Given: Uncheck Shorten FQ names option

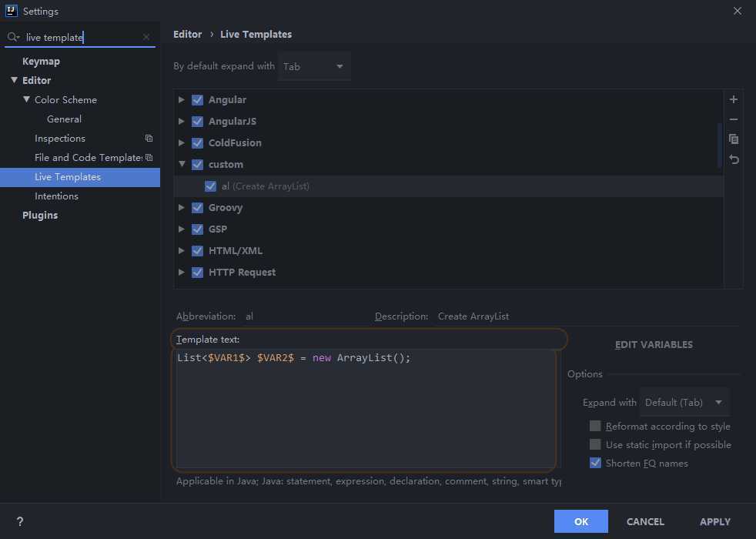Looking at the screenshot, I should point(595,463).
